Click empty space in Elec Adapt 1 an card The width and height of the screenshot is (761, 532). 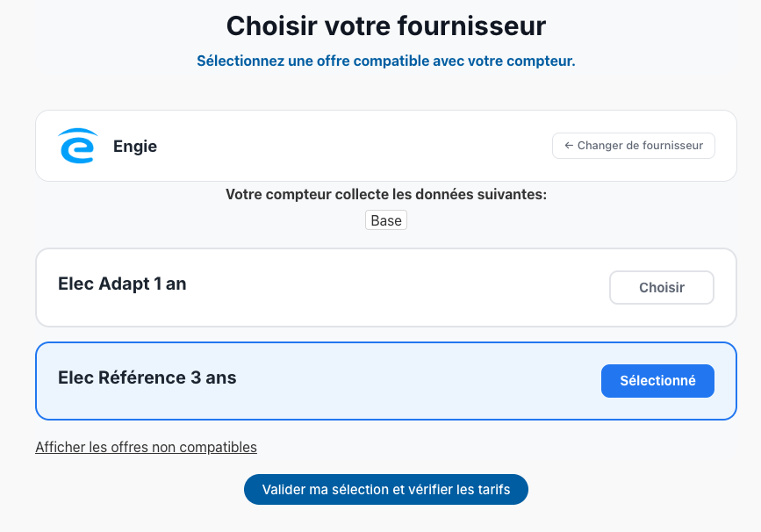click(x=395, y=288)
